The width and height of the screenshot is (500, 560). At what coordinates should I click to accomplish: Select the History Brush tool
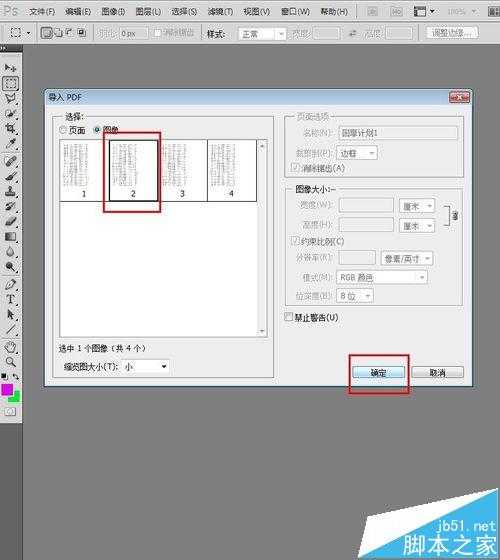10,206
